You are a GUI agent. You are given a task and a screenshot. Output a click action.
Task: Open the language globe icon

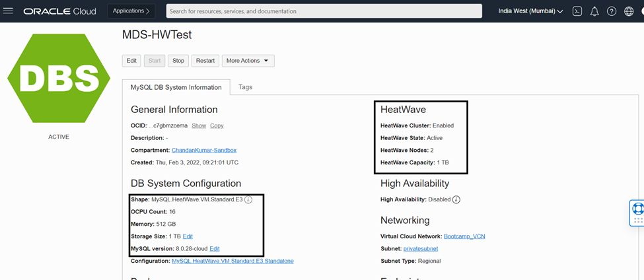pyautogui.click(x=629, y=11)
